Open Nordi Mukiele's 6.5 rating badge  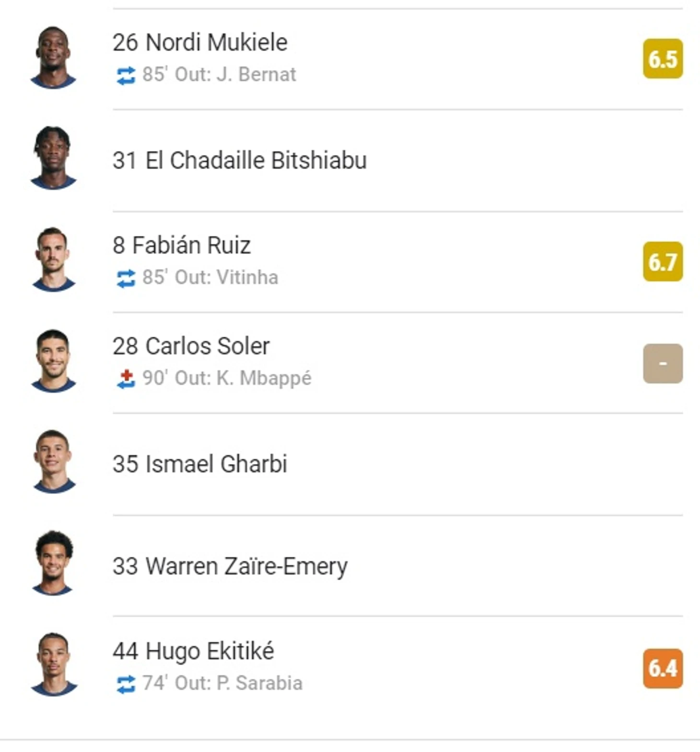[663, 59]
